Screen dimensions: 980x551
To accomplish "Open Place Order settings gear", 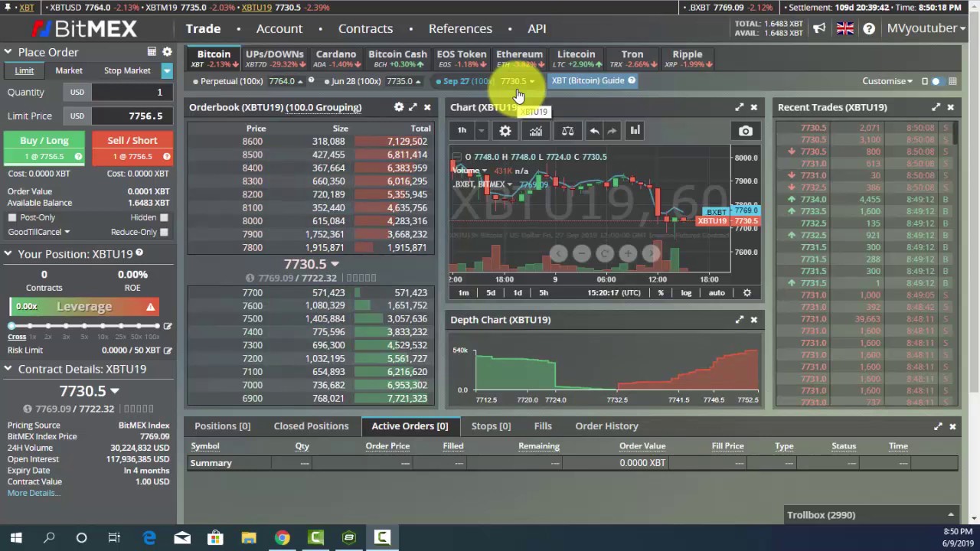I will 167,52.
